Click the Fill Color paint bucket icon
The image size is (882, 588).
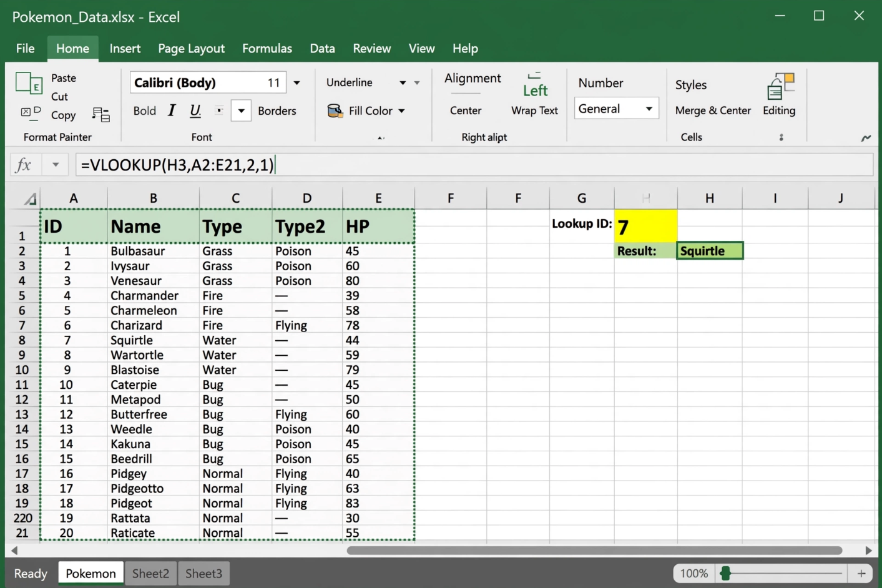pos(335,110)
